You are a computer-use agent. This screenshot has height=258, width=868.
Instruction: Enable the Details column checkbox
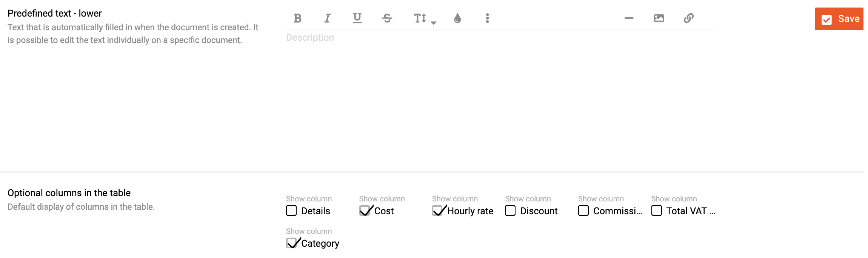click(291, 210)
